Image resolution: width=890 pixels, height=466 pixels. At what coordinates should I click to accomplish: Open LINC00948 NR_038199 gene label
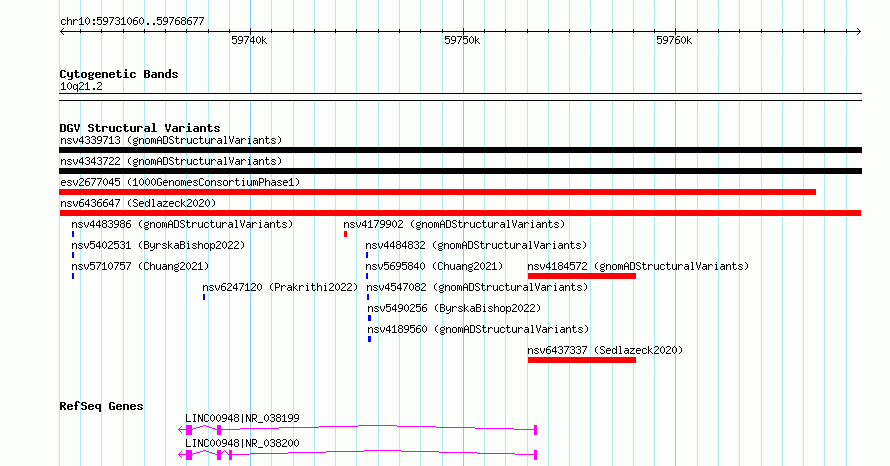(x=242, y=418)
